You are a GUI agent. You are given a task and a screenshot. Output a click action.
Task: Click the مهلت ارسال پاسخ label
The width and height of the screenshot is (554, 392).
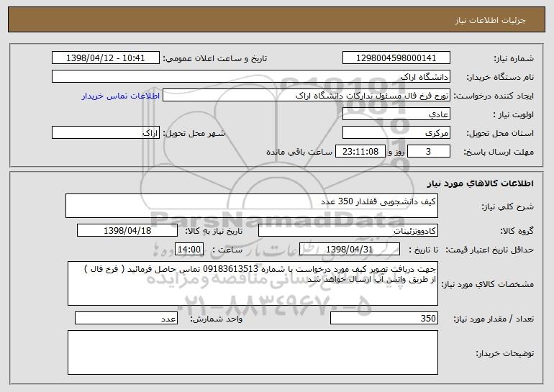pos(499,152)
